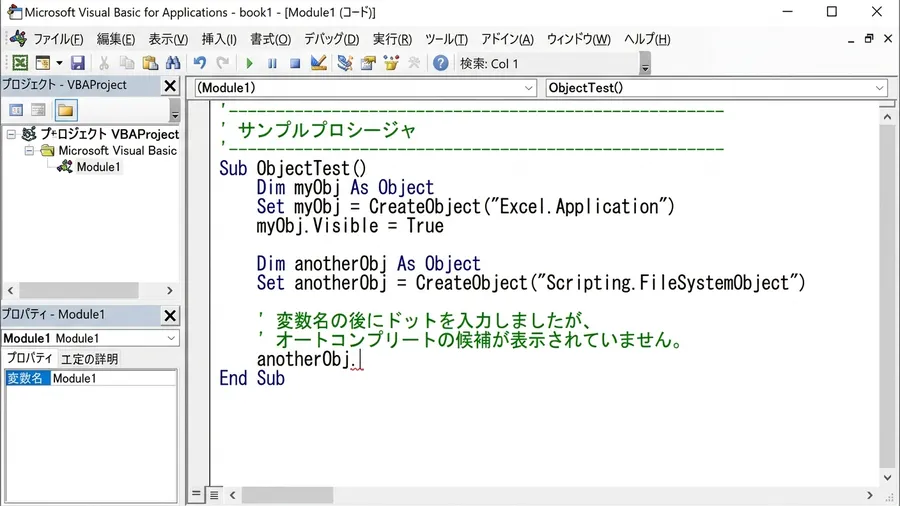Screen dimensions: 900x506
Task: Select the Microsoft Visual Basic folder item
Action: [x=118, y=151]
